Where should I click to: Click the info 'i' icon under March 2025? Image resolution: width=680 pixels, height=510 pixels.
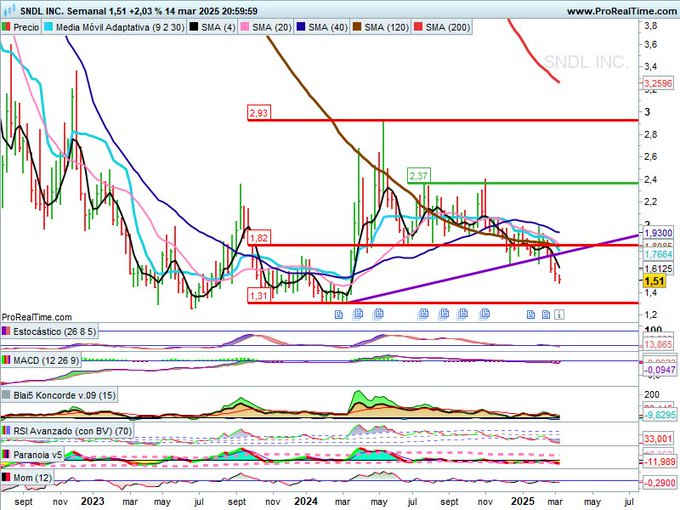tap(559, 314)
